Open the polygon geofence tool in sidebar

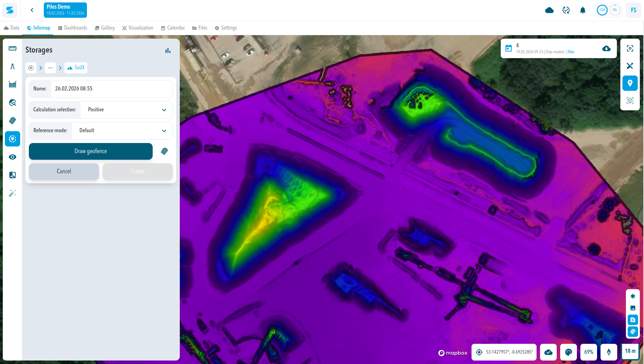(x=13, y=121)
